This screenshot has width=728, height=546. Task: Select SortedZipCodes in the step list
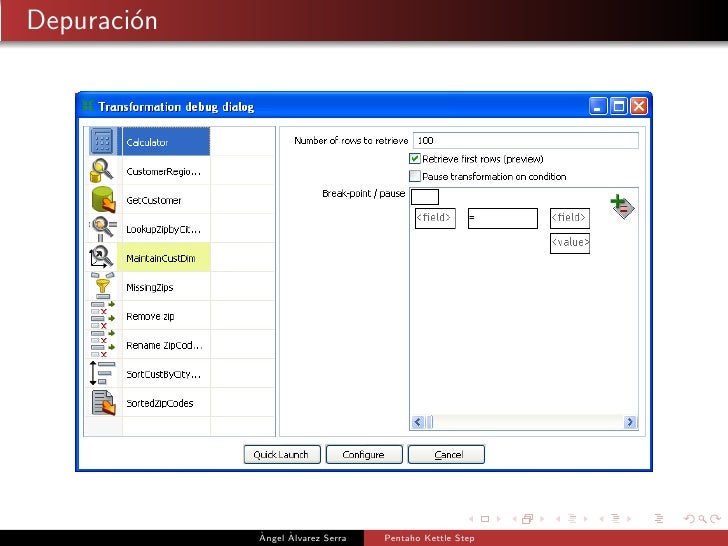click(x=166, y=403)
